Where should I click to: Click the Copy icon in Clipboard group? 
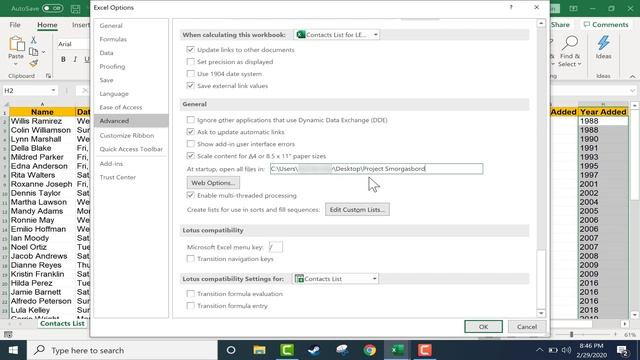(33, 52)
